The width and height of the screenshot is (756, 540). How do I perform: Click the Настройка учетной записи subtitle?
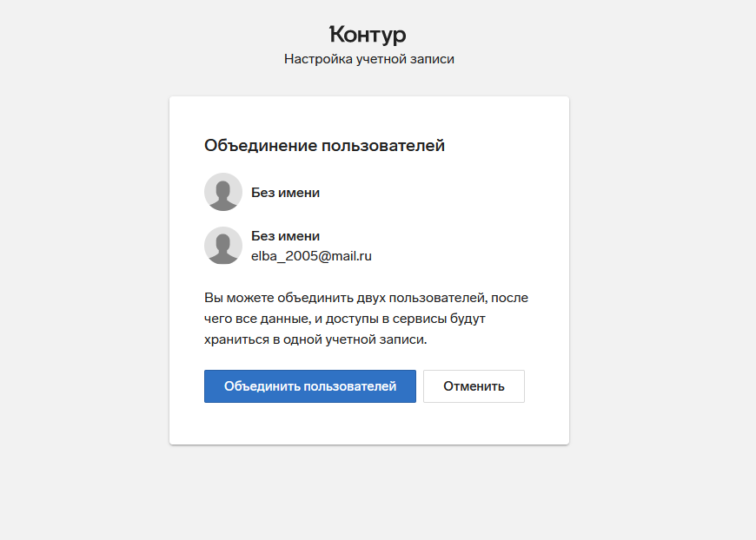(368, 59)
